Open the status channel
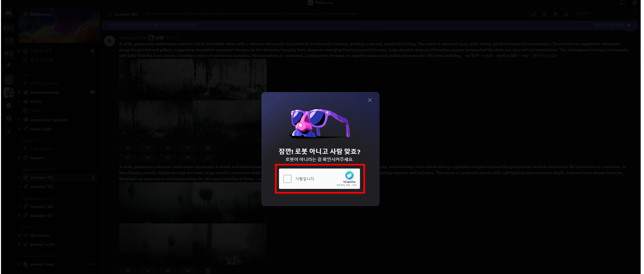Image resolution: width=644 pixels, height=274 pixels. point(59,101)
